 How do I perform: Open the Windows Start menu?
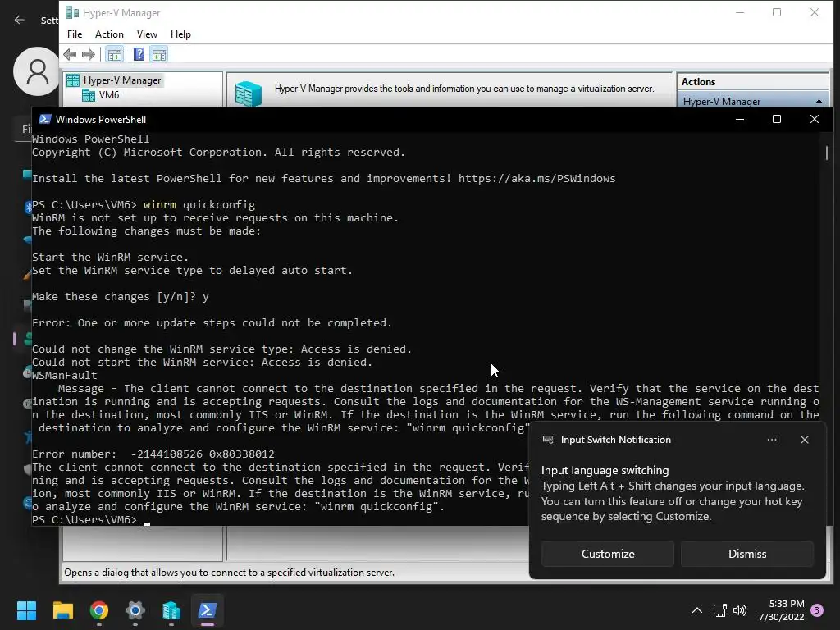coord(26,610)
